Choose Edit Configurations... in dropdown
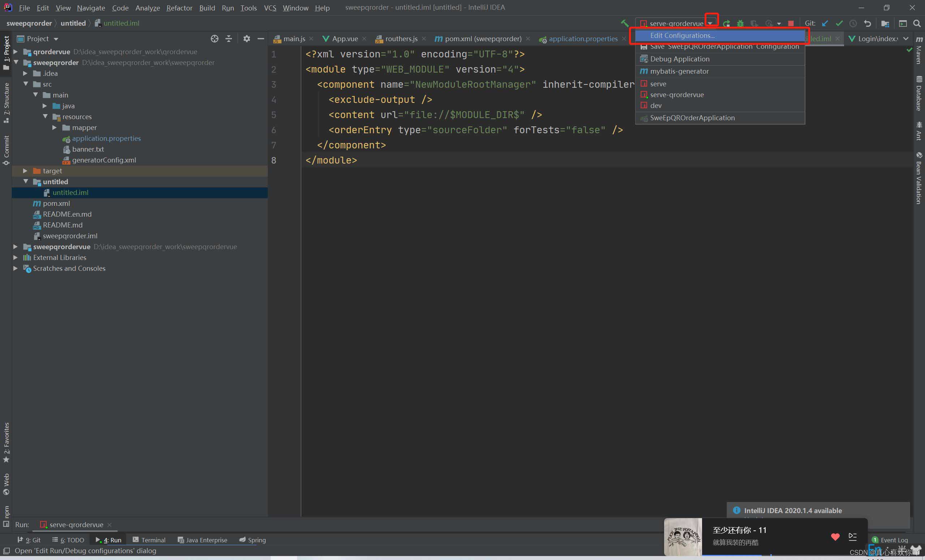 720,36
